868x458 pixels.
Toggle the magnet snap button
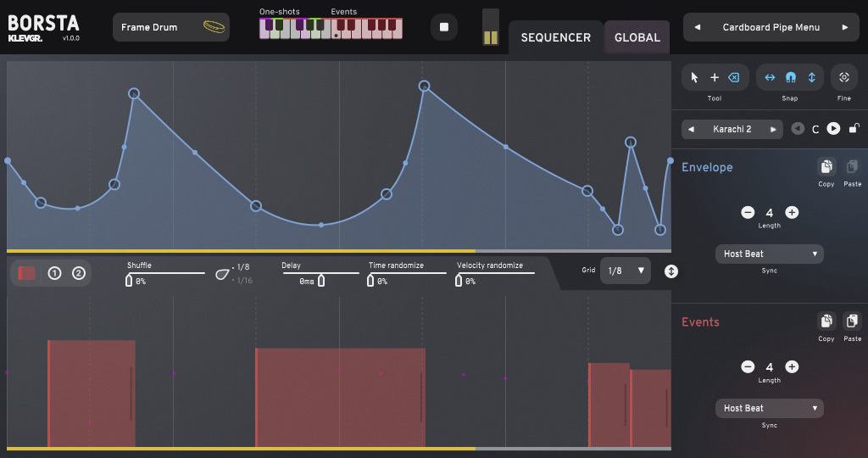(x=791, y=77)
